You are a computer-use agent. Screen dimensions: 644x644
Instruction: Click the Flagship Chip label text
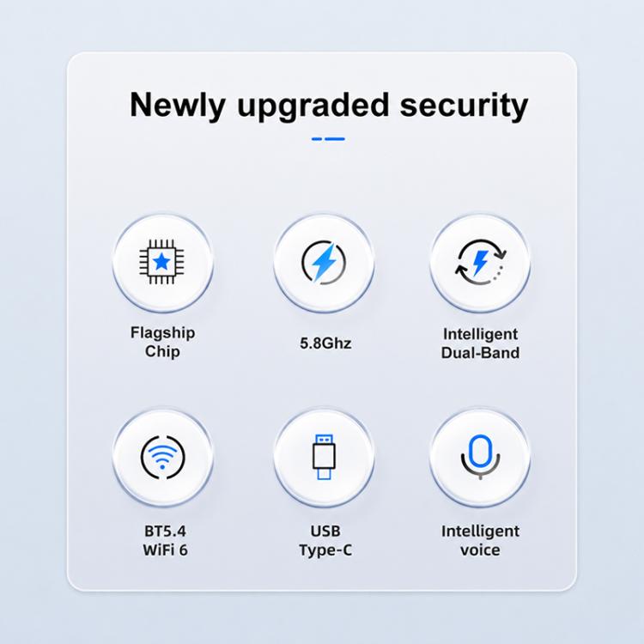162,342
